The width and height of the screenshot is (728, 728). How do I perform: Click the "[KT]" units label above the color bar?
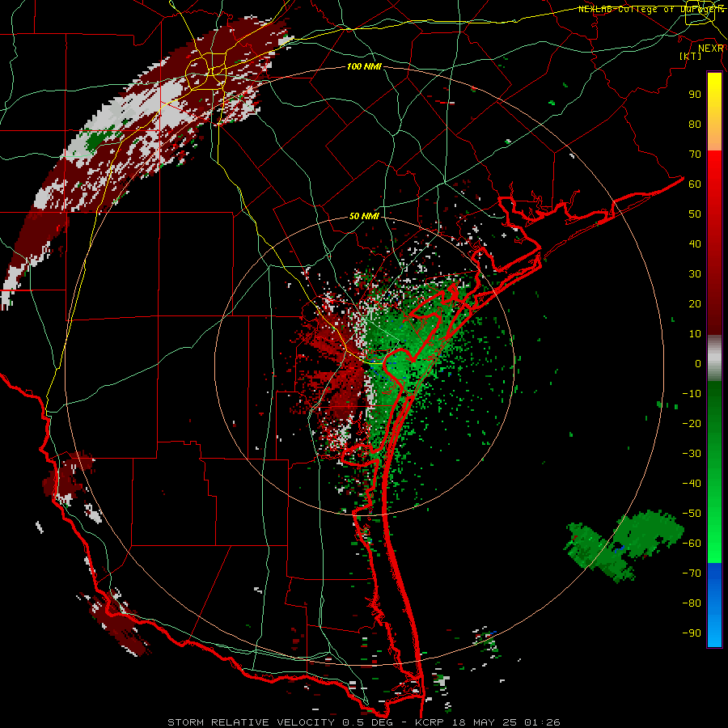[x=691, y=56]
